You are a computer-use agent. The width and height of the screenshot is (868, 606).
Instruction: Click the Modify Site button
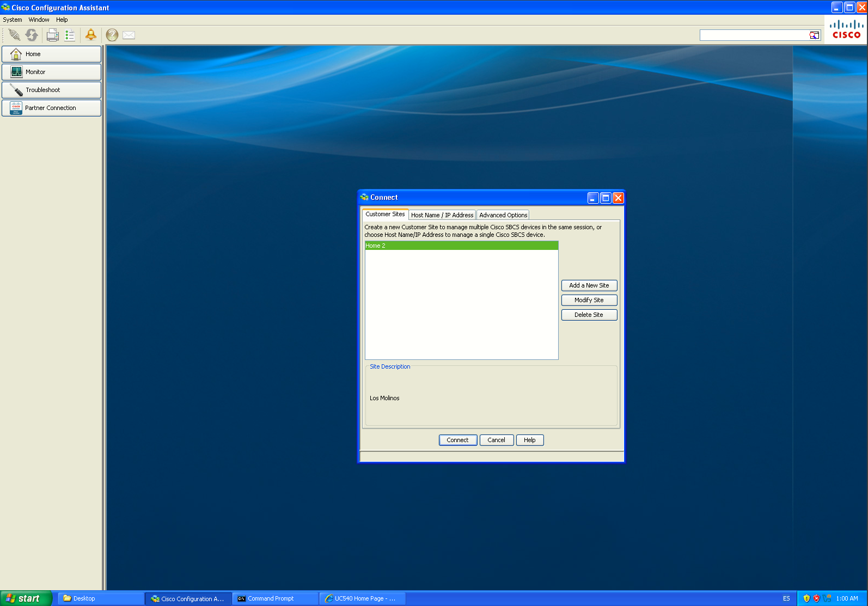(x=589, y=300)
